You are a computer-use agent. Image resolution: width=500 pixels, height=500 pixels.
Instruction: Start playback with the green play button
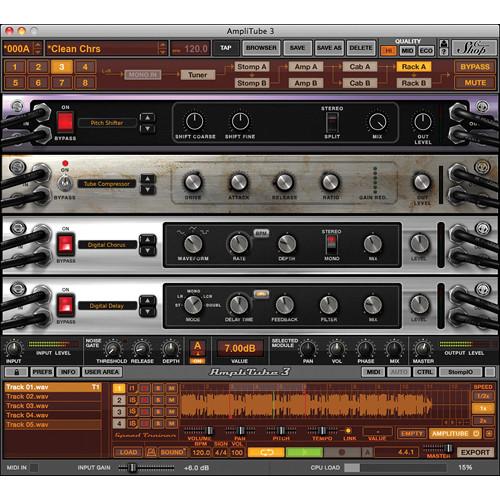point(304,452)
